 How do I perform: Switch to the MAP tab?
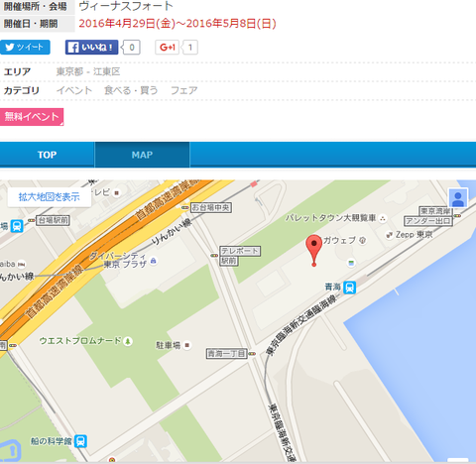pyautogui.click(x=142, y=155)
